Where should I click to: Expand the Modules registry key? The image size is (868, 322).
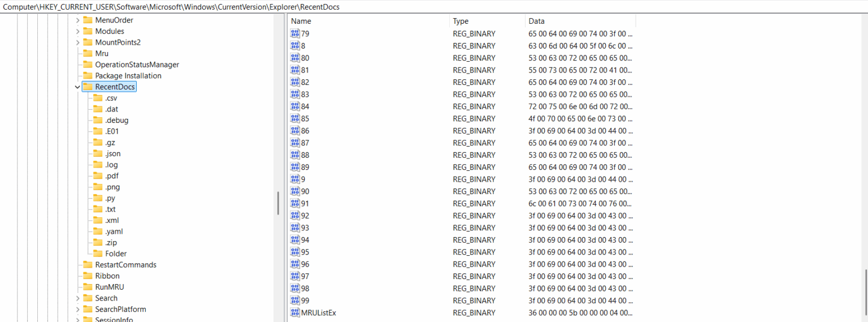coord(77,31)
